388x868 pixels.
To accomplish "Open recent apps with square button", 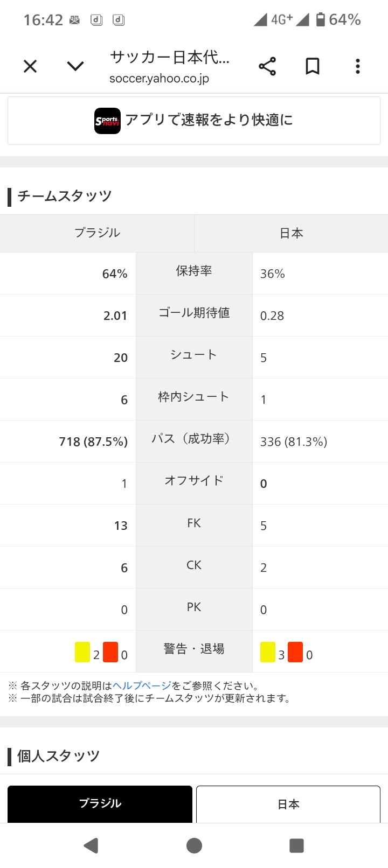I will pos(296,845).
